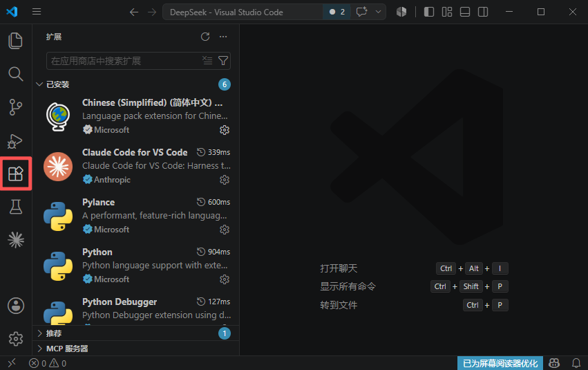Viewport: 588px width, 370px height.
Task: Click the 600ms activation time for Pylance
Action: coord(214,202)
